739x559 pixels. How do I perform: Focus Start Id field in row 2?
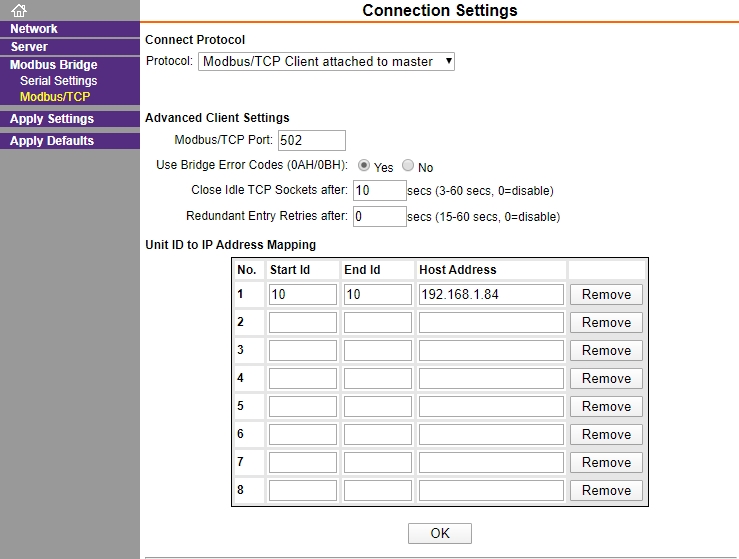tap(303, 322)
